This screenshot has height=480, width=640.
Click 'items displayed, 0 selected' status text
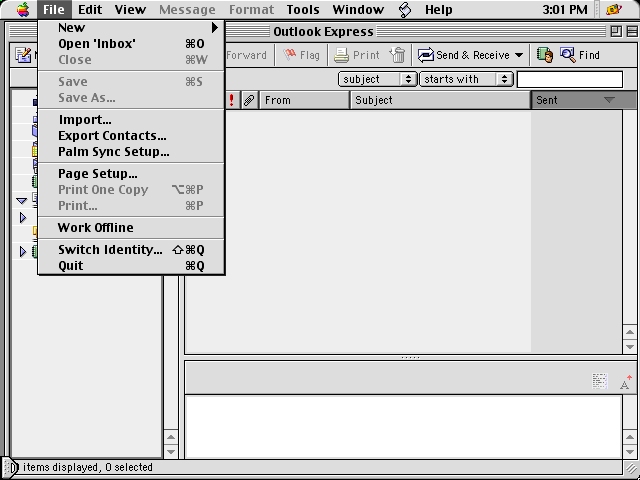88,467
